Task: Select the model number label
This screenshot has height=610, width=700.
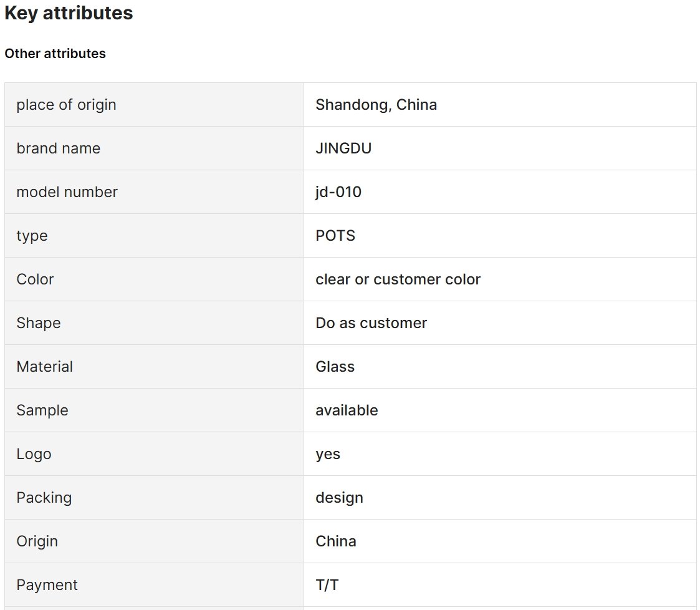Action: (x=67, y=192)
